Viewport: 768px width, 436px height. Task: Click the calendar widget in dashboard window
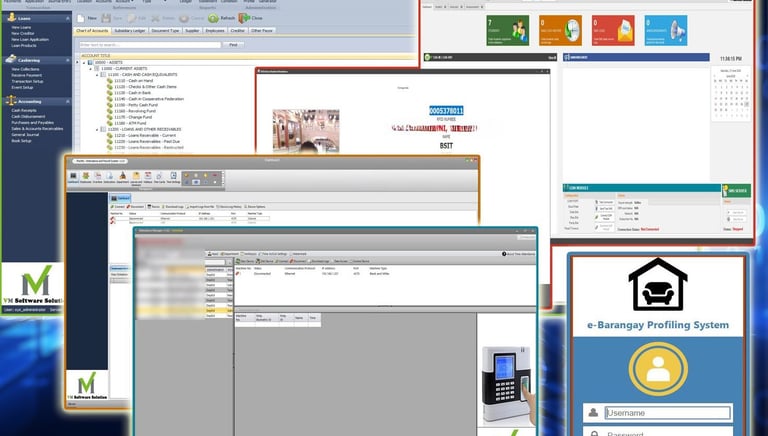[x=731, y=94]
